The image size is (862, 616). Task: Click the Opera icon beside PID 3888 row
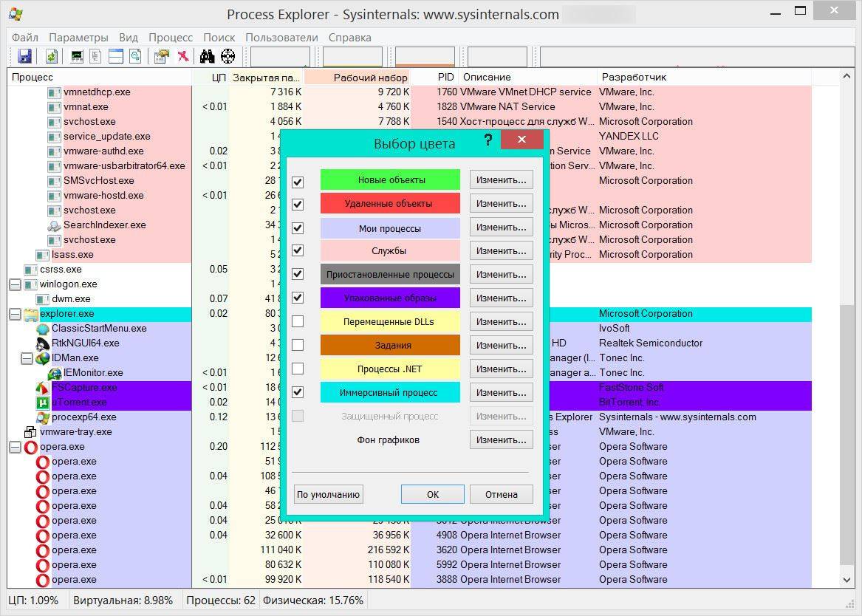(x=43, y=580)
